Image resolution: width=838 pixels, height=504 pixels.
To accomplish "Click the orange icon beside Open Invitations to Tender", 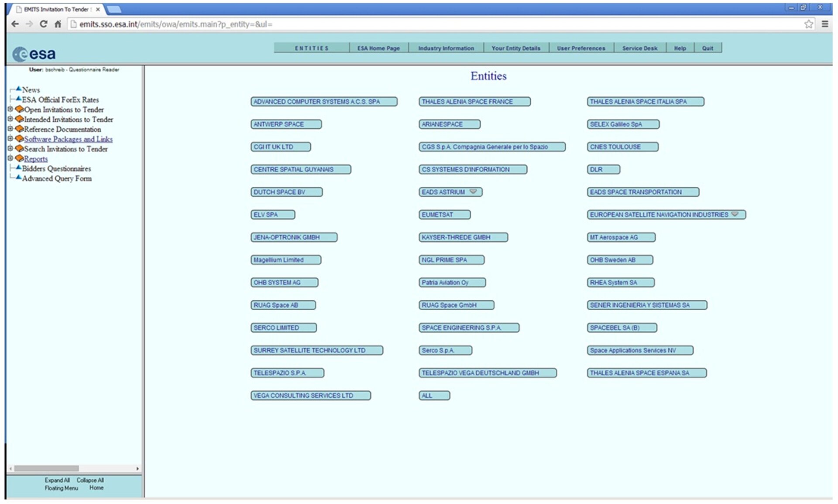I will coord(19,109).
